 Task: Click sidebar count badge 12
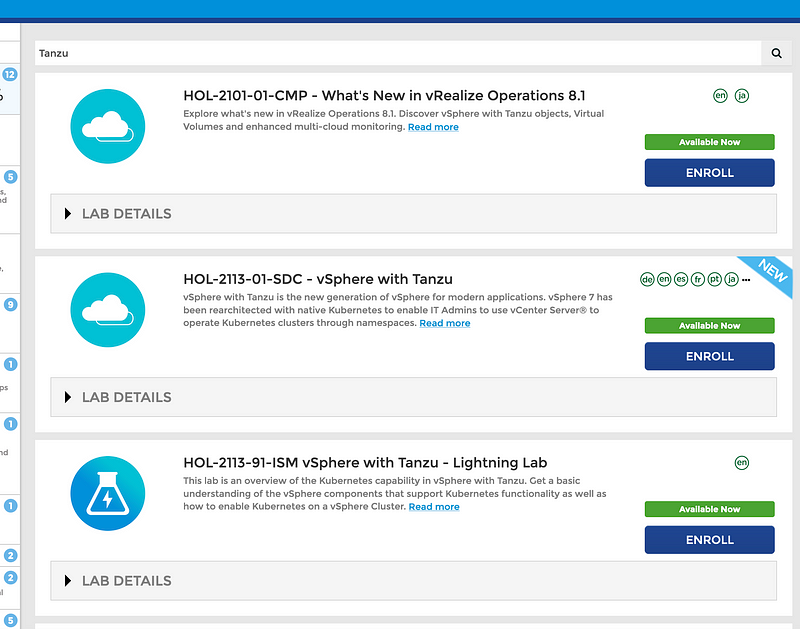pyautogui.click(x=10, y=74)
